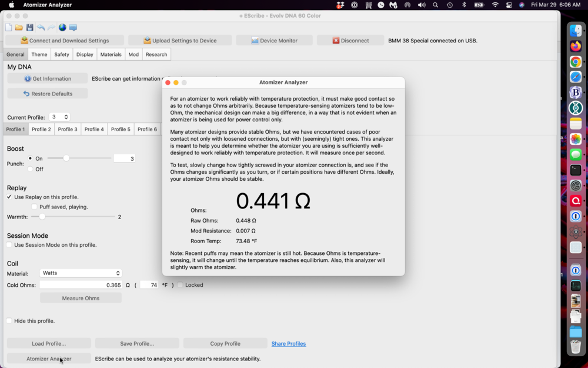
Task: Click the Undo arrow icon
Action: pyautogui.click(x=41, y=28)
